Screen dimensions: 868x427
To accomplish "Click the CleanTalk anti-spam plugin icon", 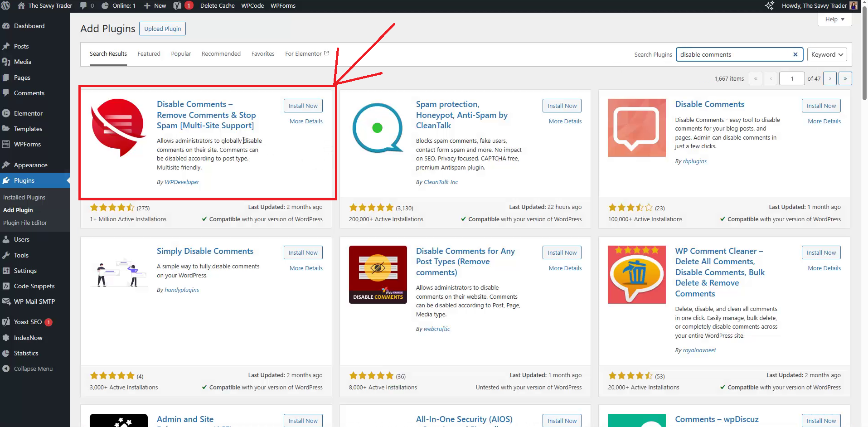I will point(378,128).
